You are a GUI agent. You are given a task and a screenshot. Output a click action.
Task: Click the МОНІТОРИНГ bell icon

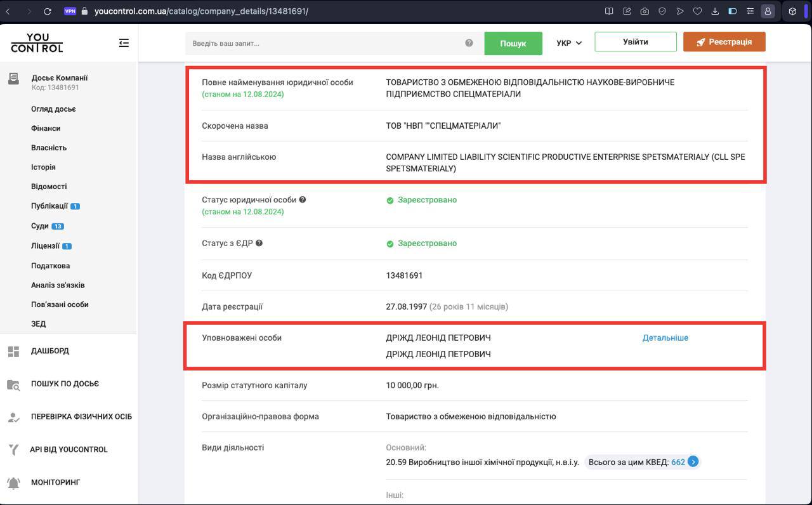pos(13,482)
